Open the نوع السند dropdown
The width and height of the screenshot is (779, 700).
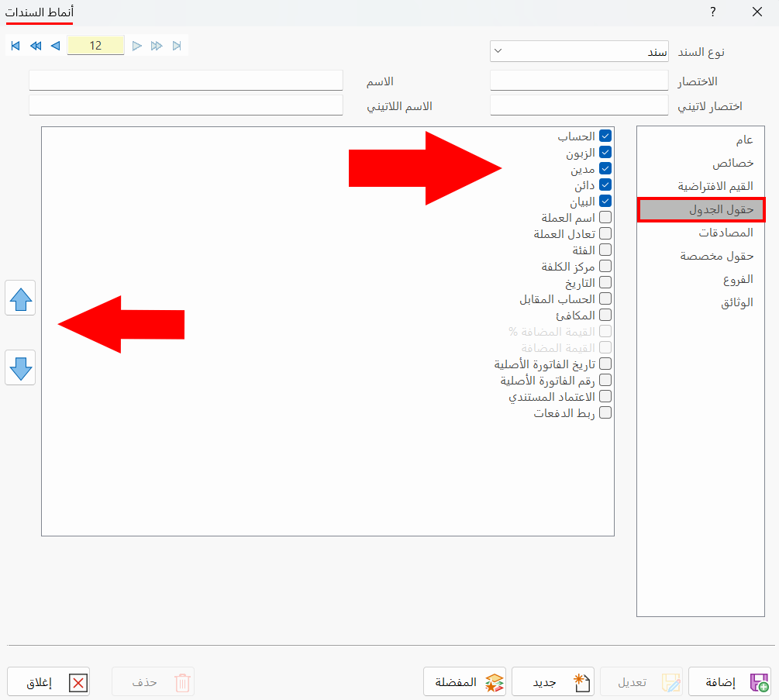pos(579,52)
